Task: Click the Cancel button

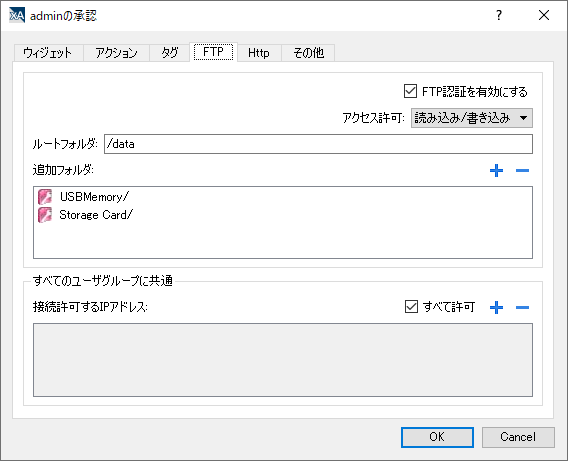Action: (x=518, y=437)
